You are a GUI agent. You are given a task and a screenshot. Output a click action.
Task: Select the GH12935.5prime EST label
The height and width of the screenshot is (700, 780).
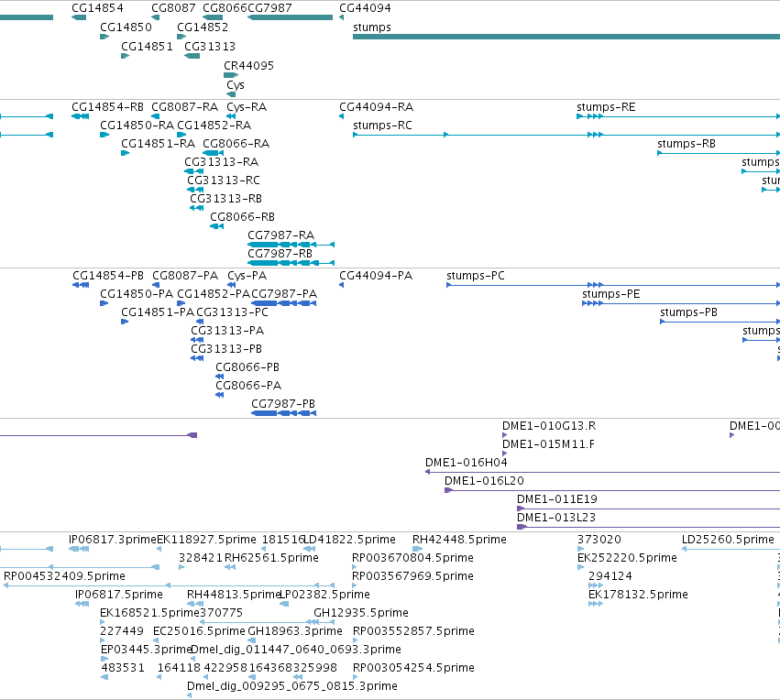[361, 614]
